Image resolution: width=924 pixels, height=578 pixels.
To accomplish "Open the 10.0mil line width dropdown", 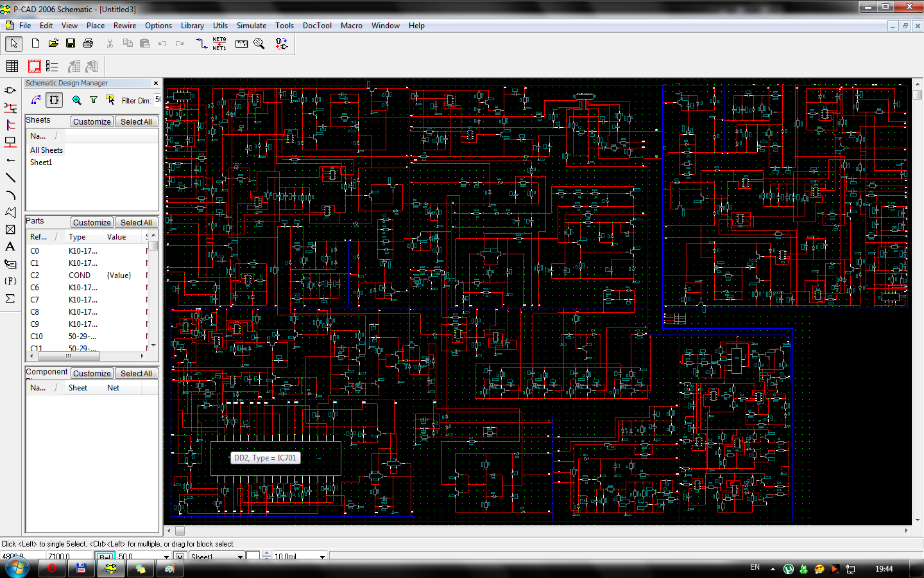I will [x=322, y=556].
